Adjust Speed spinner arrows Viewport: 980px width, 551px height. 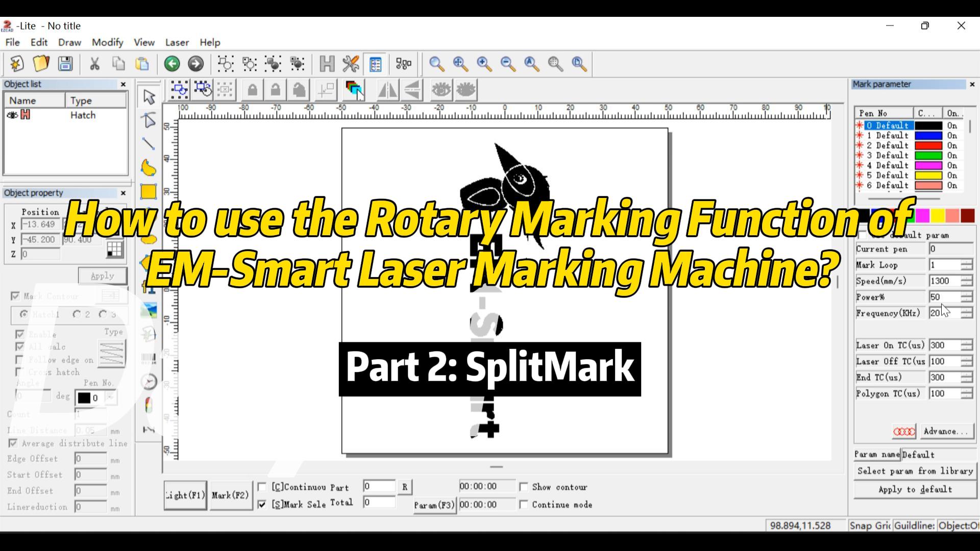967,281
